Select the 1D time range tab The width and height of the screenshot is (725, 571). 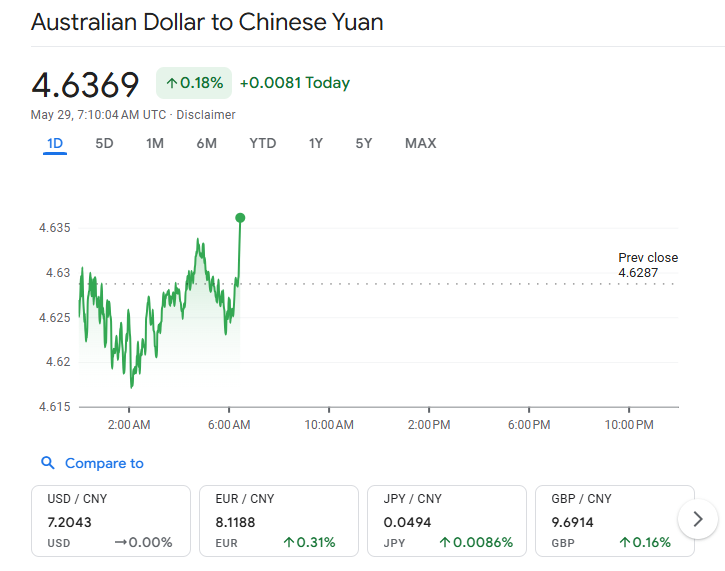(x=55, y=143)
